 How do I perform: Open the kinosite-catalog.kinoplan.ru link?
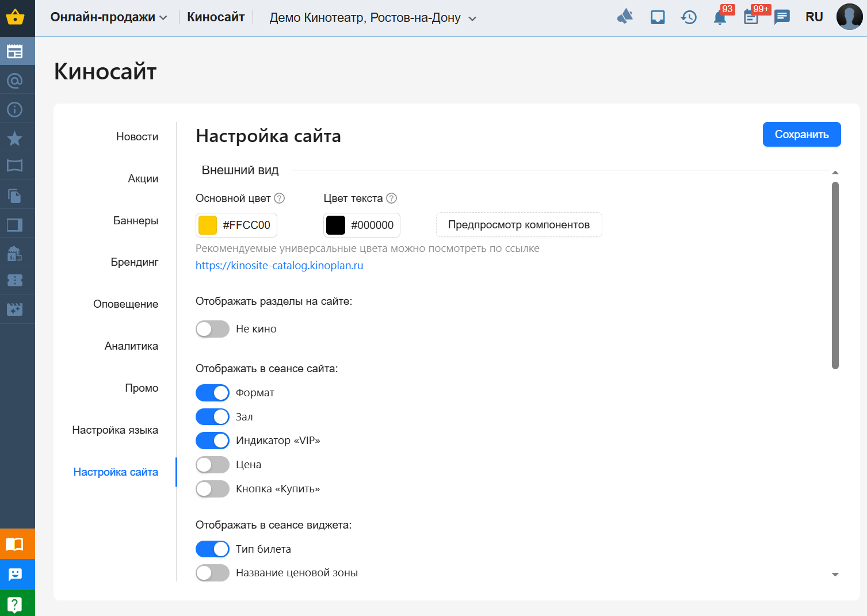click(x=279, y=266)
